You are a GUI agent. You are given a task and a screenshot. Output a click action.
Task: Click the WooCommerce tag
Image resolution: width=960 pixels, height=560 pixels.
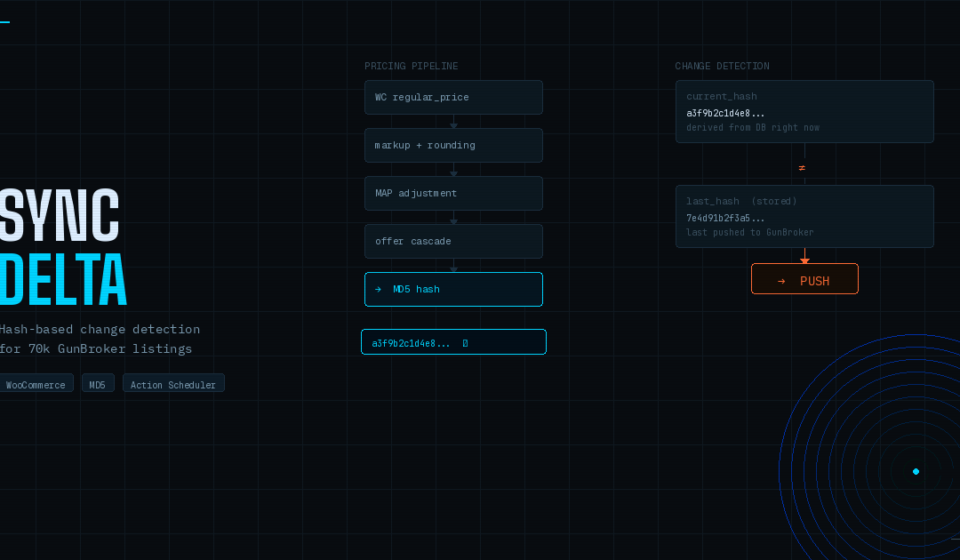(36, 385)
